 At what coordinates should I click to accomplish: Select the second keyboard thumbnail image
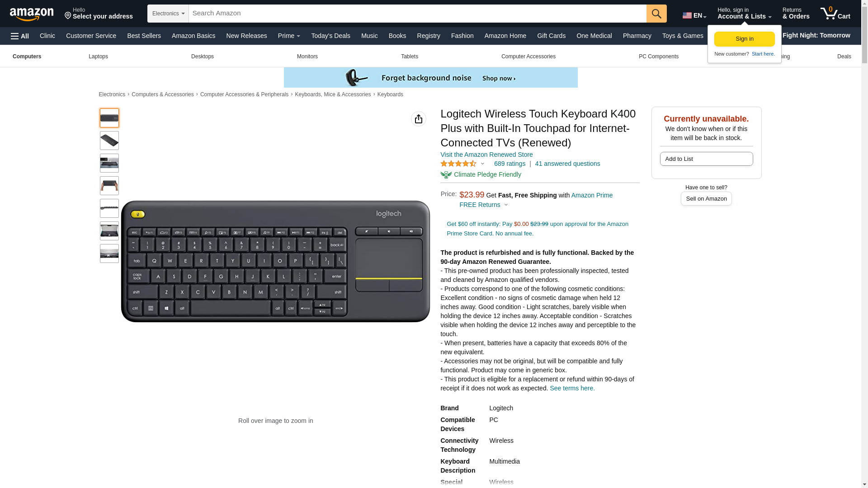(109, 141)
